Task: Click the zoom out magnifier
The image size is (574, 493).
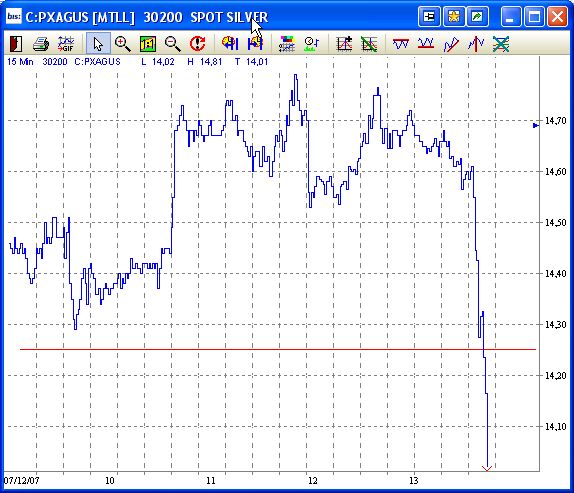Action: click(x=172, y=44)
